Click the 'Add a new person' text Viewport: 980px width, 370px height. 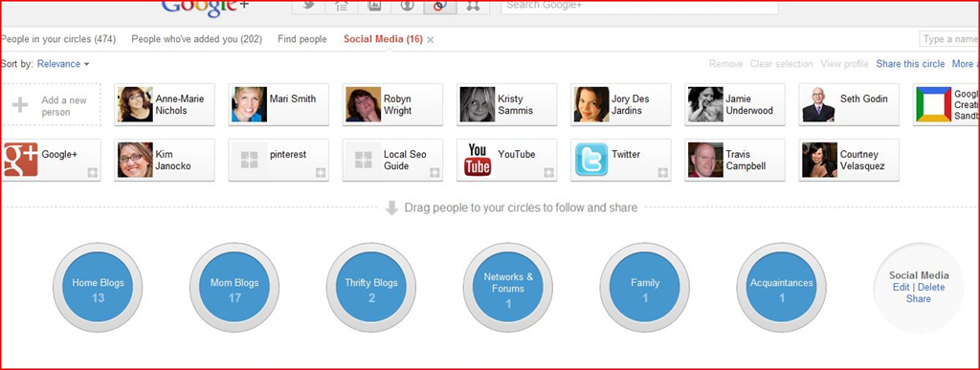64,106
